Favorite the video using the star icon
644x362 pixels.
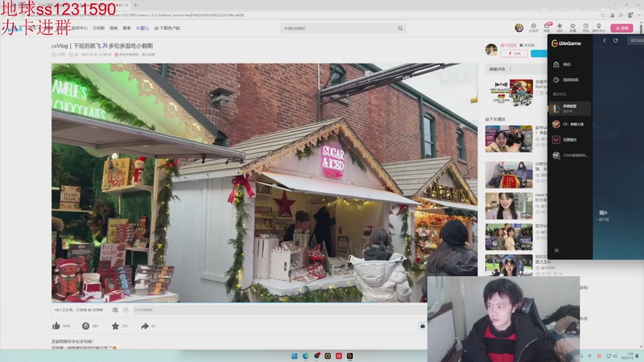coord(115,326)
